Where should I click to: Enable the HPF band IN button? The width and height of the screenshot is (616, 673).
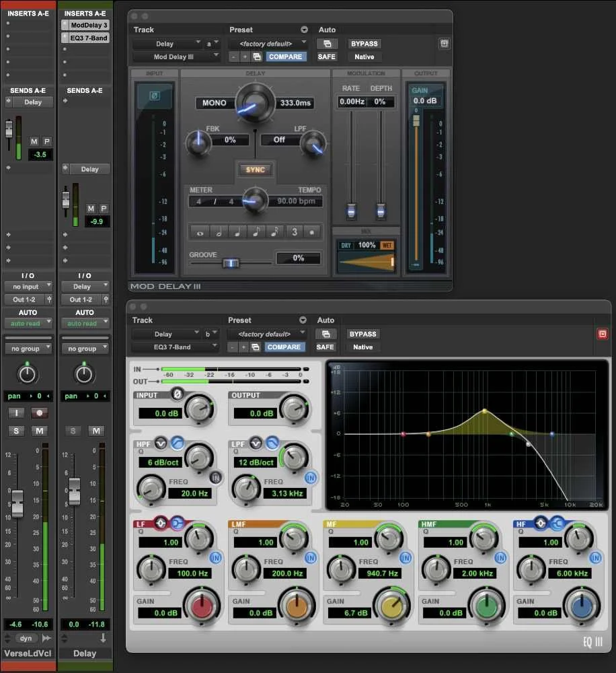tap(216, 477)
